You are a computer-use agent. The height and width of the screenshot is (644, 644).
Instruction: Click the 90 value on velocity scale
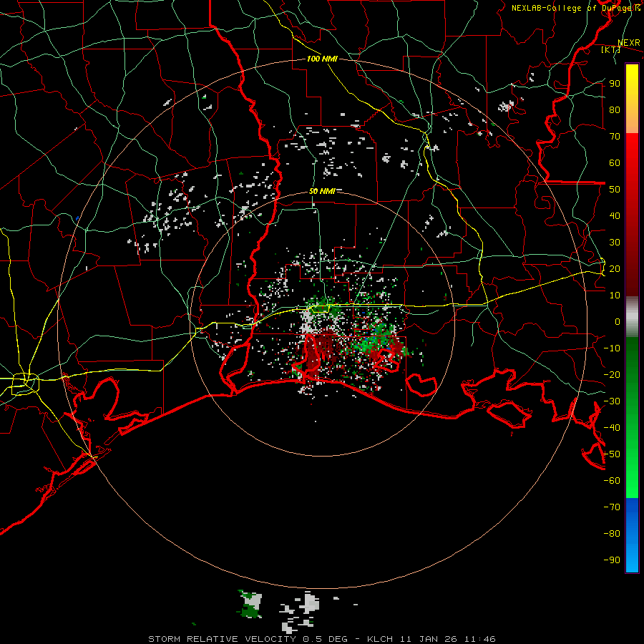click(x=615, y=84)
